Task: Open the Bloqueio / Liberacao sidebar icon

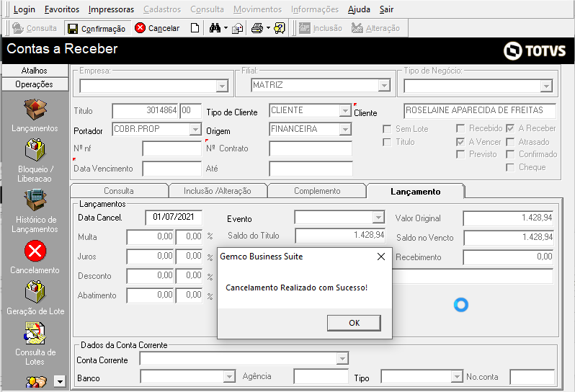Action: tap(35, 150)
